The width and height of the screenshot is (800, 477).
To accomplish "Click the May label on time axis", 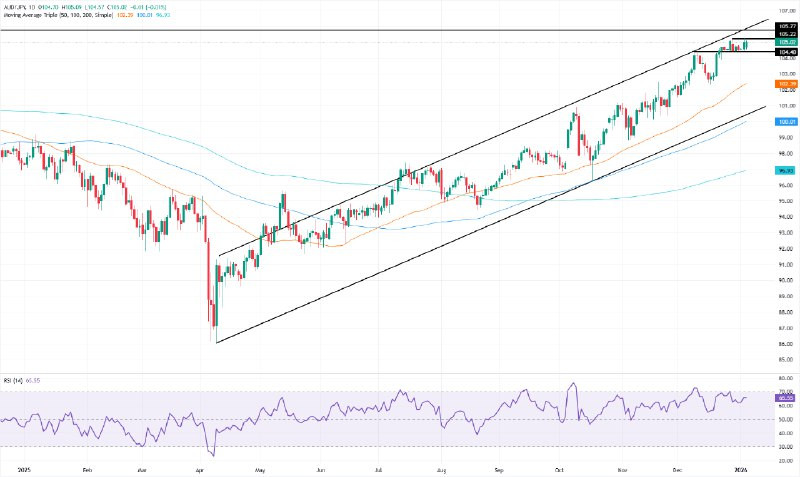I will pos(259,468).
